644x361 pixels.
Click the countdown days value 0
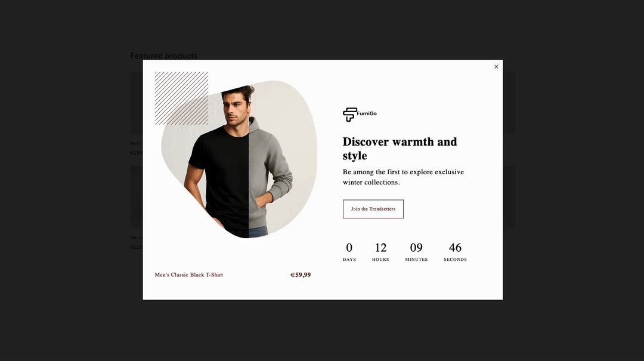point(349,248)
